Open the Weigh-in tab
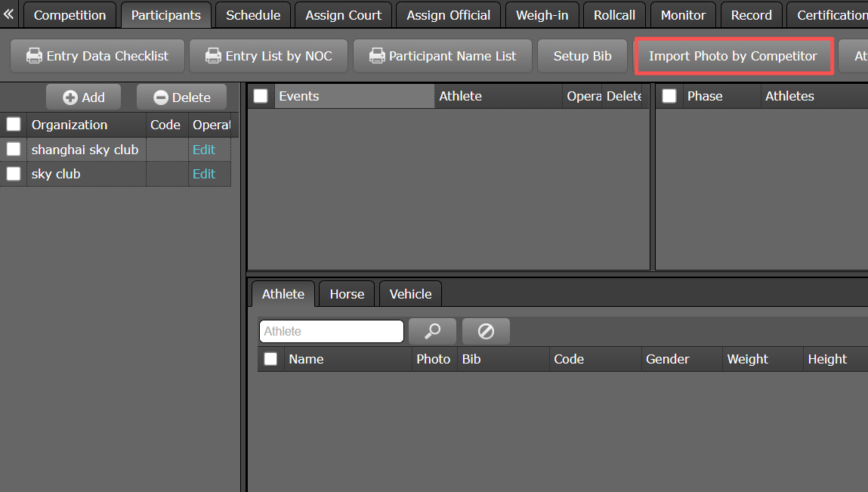The height and width of the screenshot is (492, 868). pos(542,15)
